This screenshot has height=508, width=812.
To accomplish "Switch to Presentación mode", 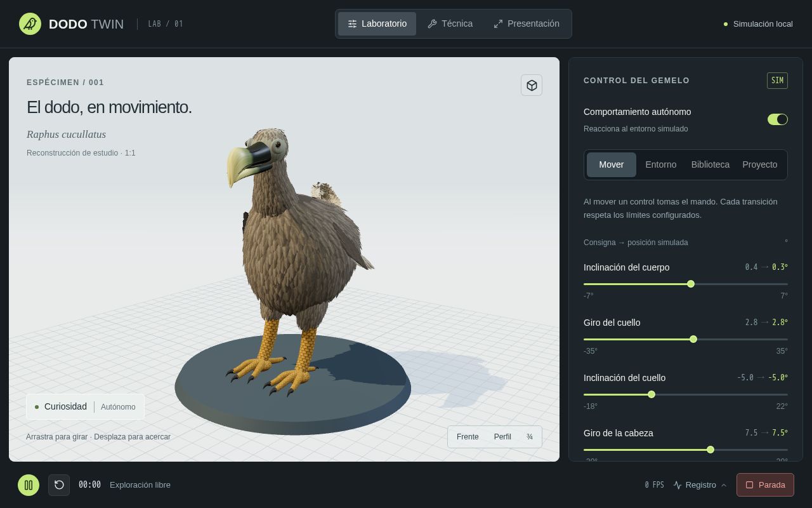I will [527, 23].
